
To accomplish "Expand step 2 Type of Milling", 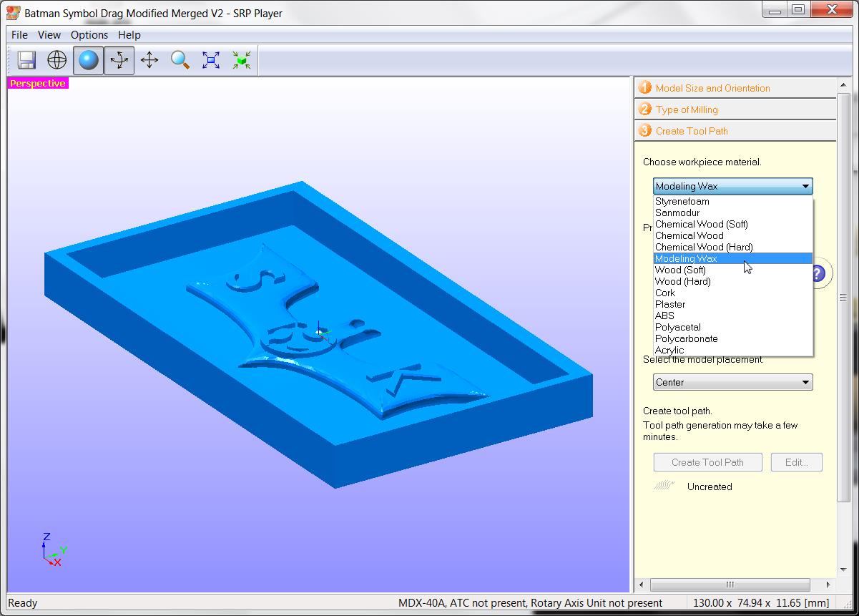I will pos(735,109).
